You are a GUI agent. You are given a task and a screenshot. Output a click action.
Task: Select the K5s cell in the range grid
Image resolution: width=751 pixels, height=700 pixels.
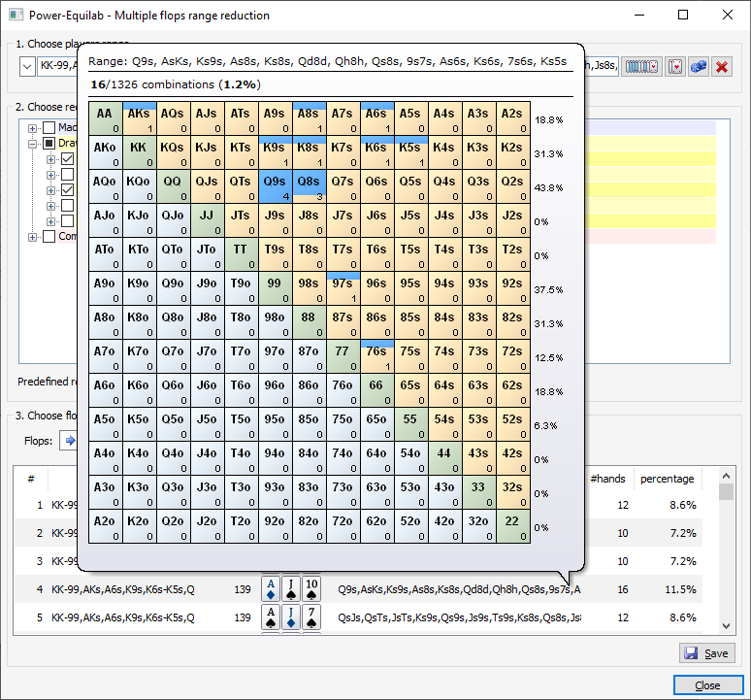point(411,152)
